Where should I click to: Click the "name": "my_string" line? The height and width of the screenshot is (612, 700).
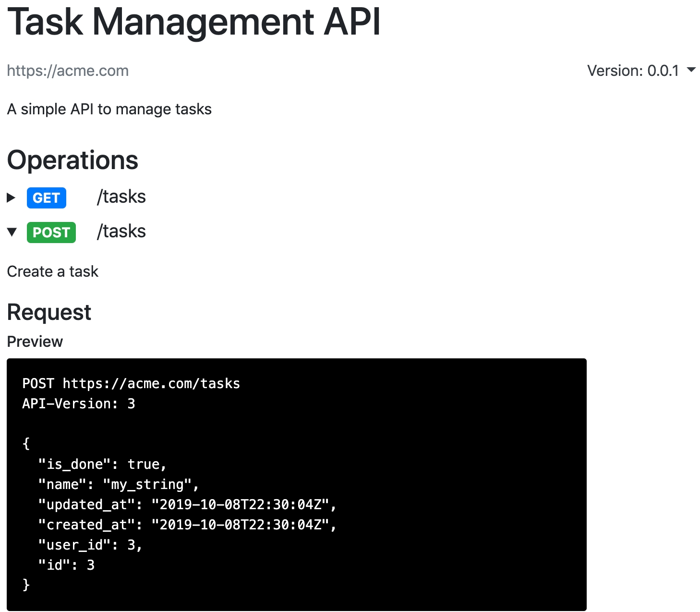119,484
